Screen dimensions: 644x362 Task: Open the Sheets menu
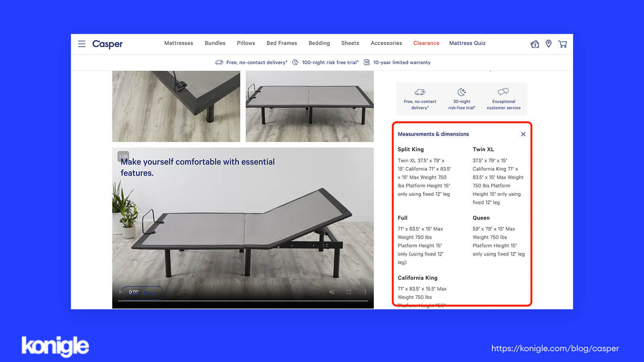[350, 43]
